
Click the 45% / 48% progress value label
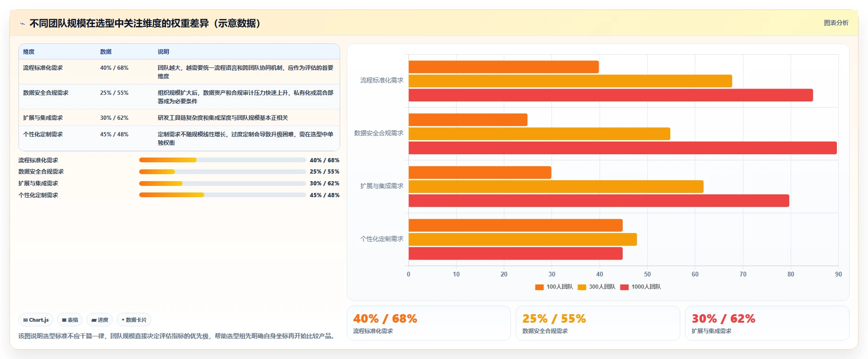(x=325, y=195)
